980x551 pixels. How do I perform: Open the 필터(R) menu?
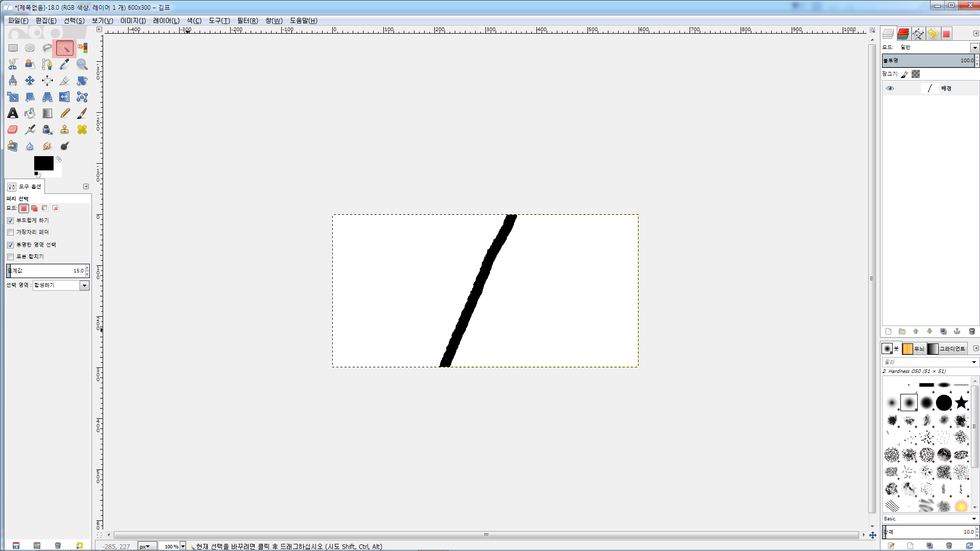pos(248,20)
